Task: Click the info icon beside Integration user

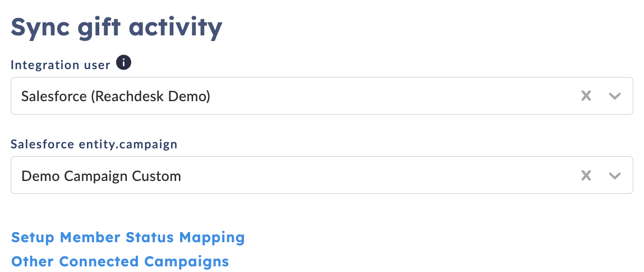Action: coord(123,63)
